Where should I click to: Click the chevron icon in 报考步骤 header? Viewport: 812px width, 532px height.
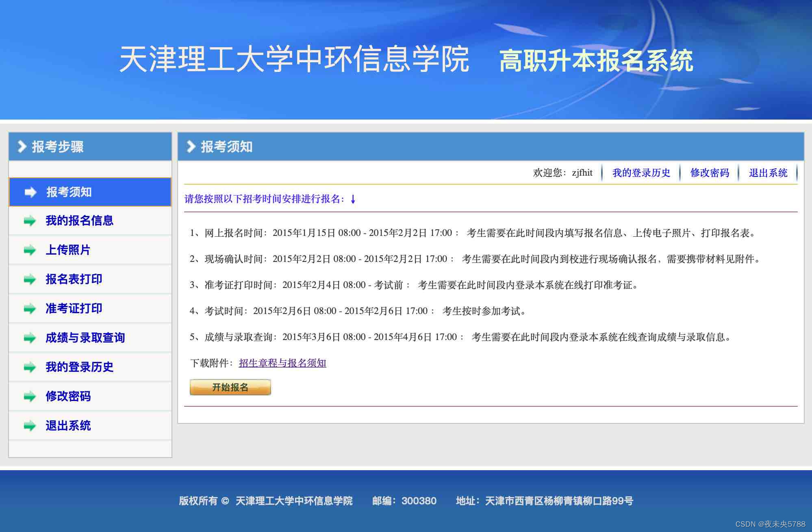(22, 146)
